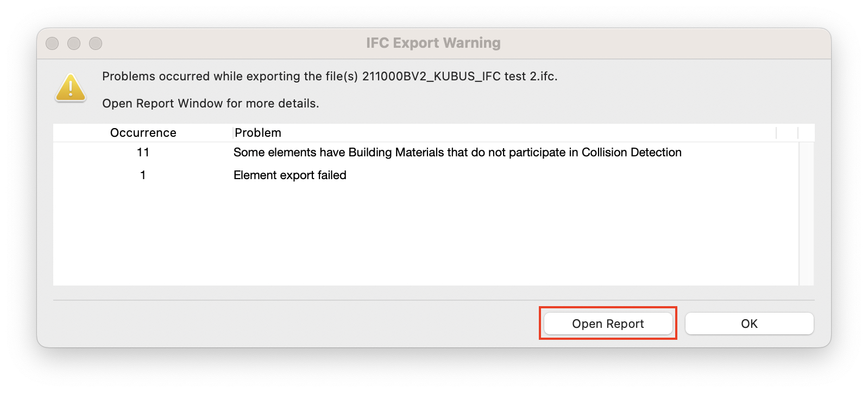This screenshot has width=868, height=393.
Task: Minimize the IFC Export Warning dialog
Action: tap(74, 43)
